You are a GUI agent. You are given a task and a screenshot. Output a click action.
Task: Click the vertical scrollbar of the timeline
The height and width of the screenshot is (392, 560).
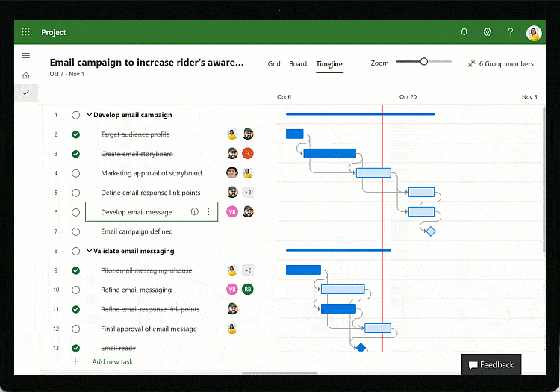[544, 178]
